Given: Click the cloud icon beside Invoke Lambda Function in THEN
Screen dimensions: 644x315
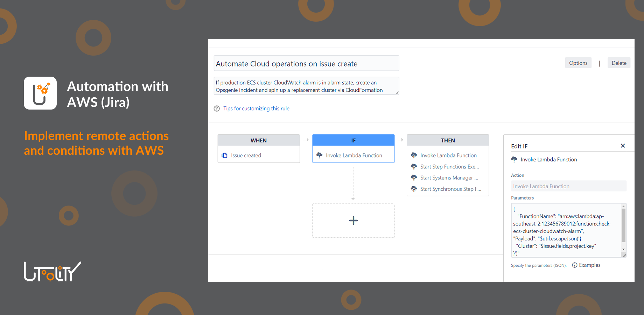Looking at the screenshot, I should click(414, 155).
